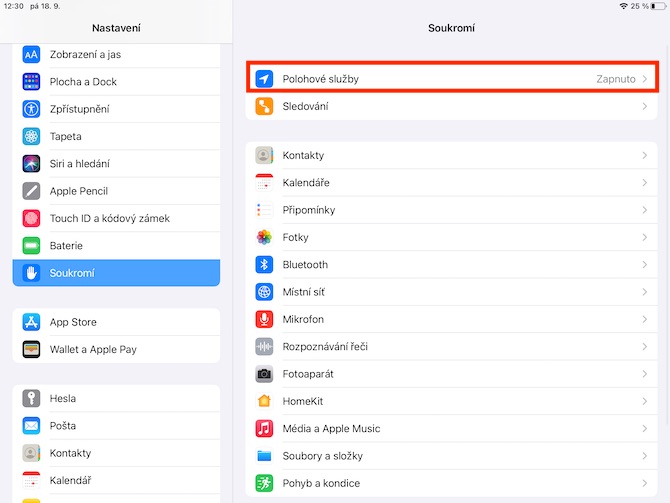Tap the Wi-Fi status icon
Viewport: 670px width, 503px height.
pyautogui.click(x=623, y=6)
